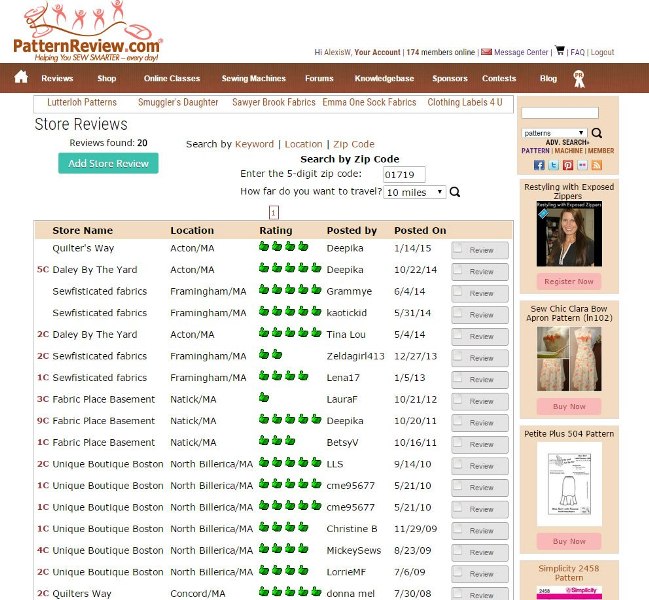Click three-thumb rating by BetsyV

pos(277,441)
